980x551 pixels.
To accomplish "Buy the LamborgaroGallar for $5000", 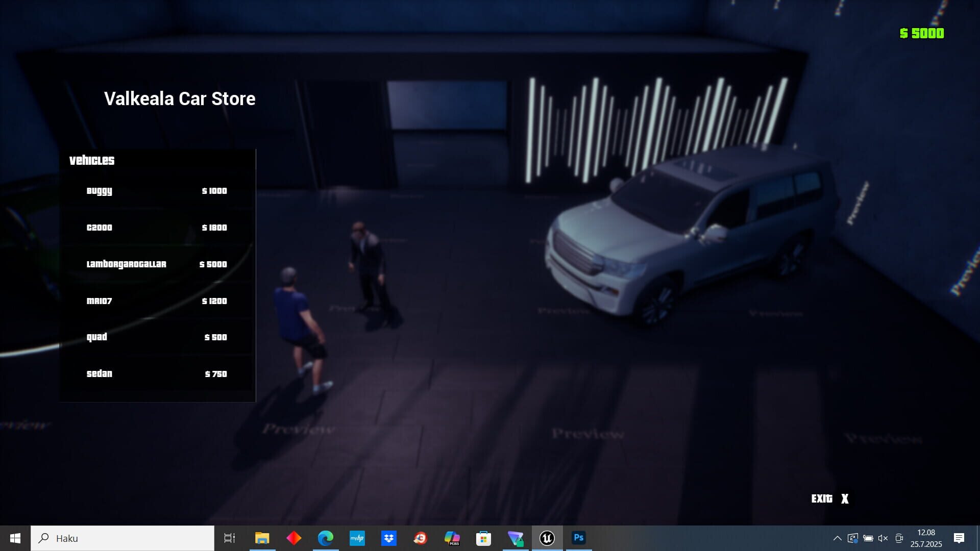I will [156, 264].
